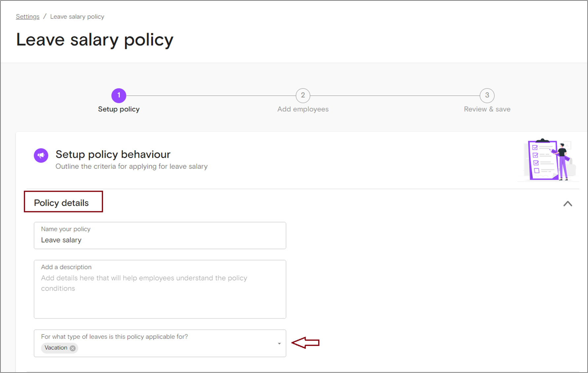Click the Vacation chip label
588x373 pixels.
56,348
